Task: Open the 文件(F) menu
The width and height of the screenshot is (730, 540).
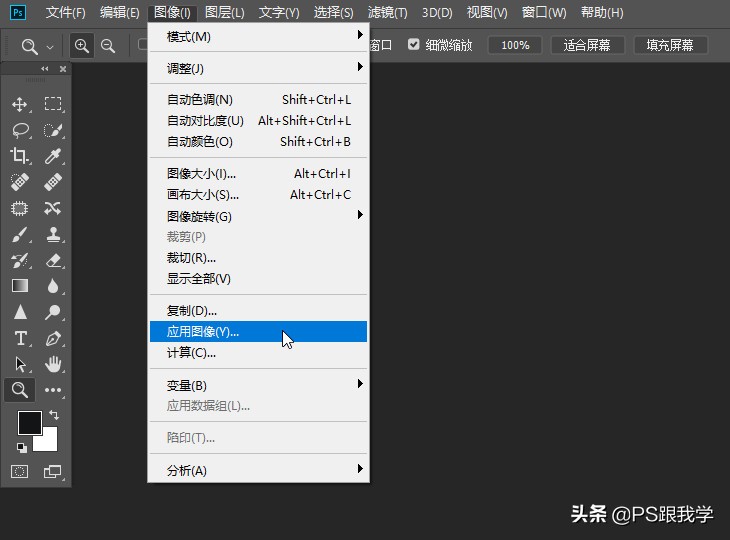Action: click(66, 12)
